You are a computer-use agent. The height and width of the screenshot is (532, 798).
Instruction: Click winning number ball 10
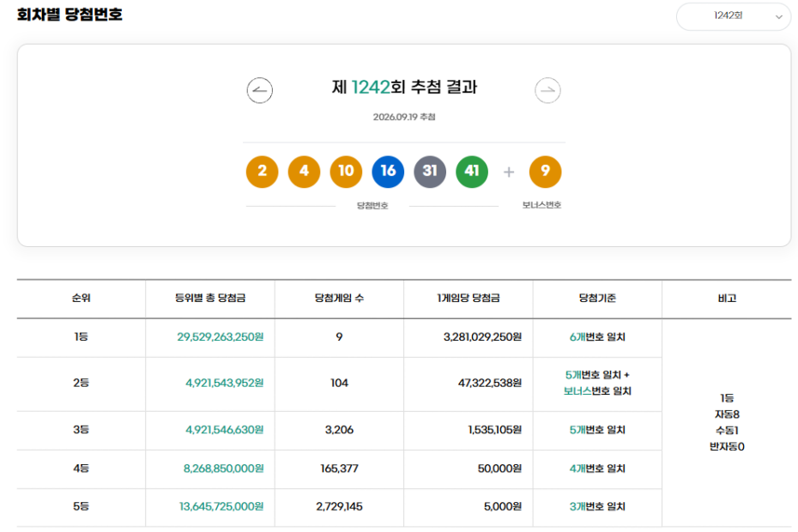pos(346,172)
